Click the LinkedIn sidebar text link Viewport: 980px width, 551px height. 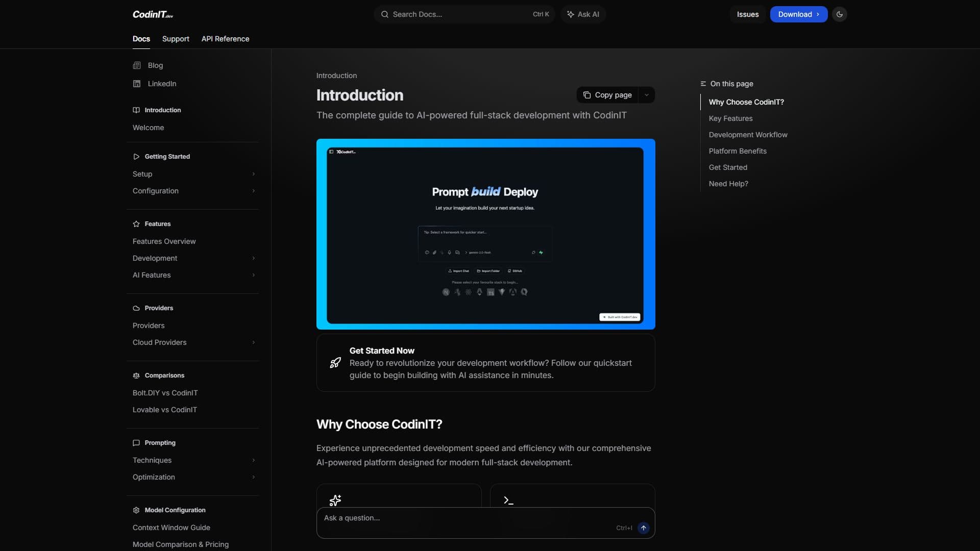pos(162,84)
